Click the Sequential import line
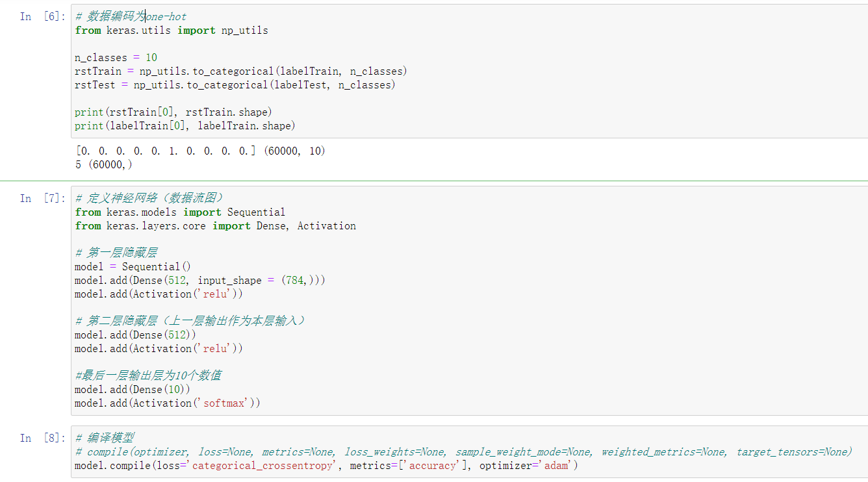The height and width of the screenshot is (482, 868). [x=180, y=212]
